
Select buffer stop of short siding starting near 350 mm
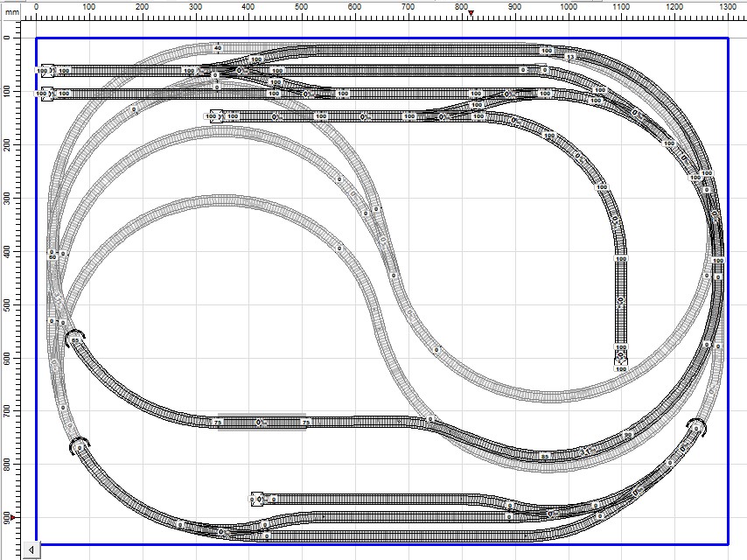tap(215, 115)
